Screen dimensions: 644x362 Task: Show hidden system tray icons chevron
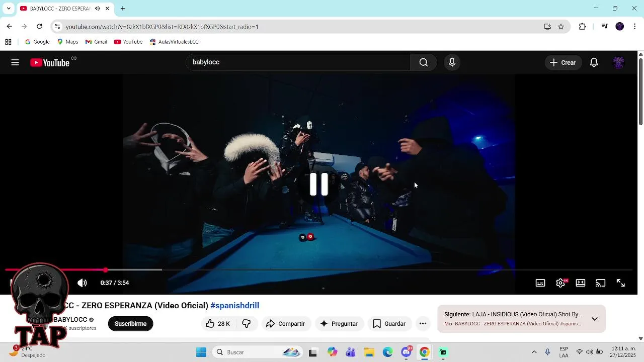(x=534, y=352)
